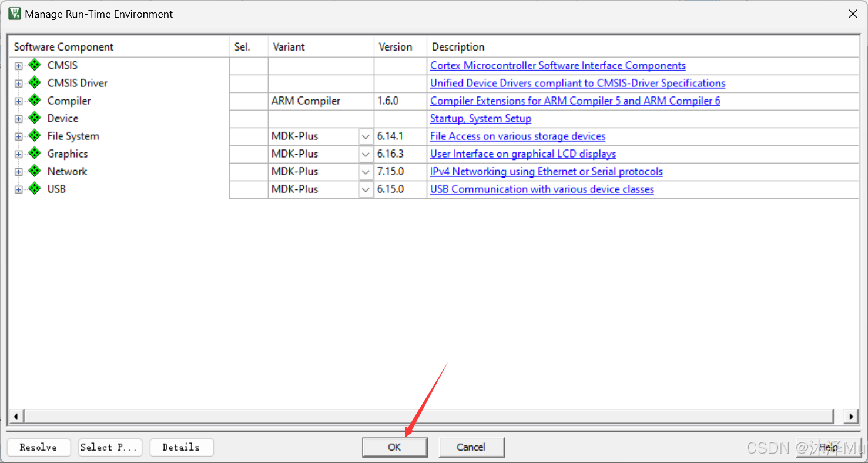Click horizontal scrollbar right arrow
The width and height of the screenshot is (868, 463).
[x=852, y=417]
